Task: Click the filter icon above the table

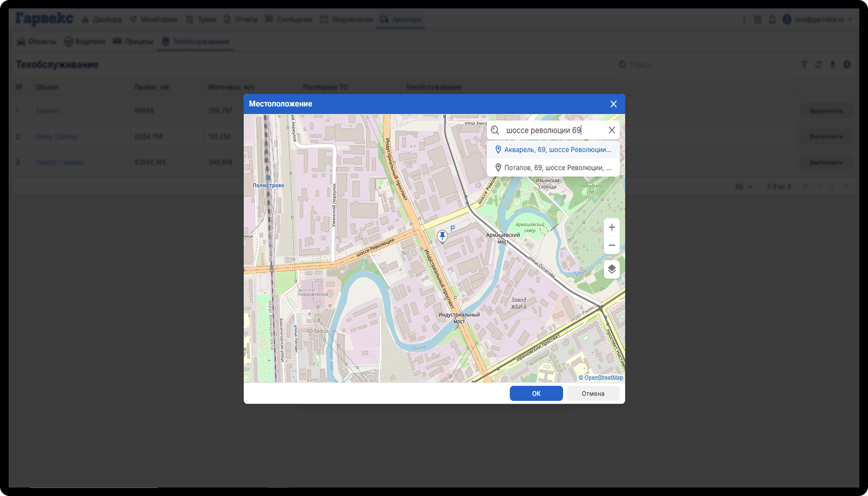Action: pos(804,65)
